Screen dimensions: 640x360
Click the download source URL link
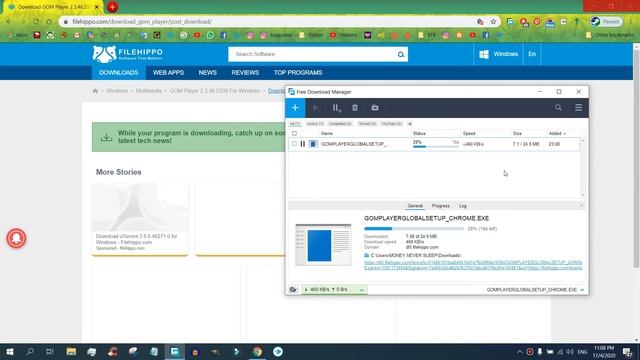(x=473, y=265)
